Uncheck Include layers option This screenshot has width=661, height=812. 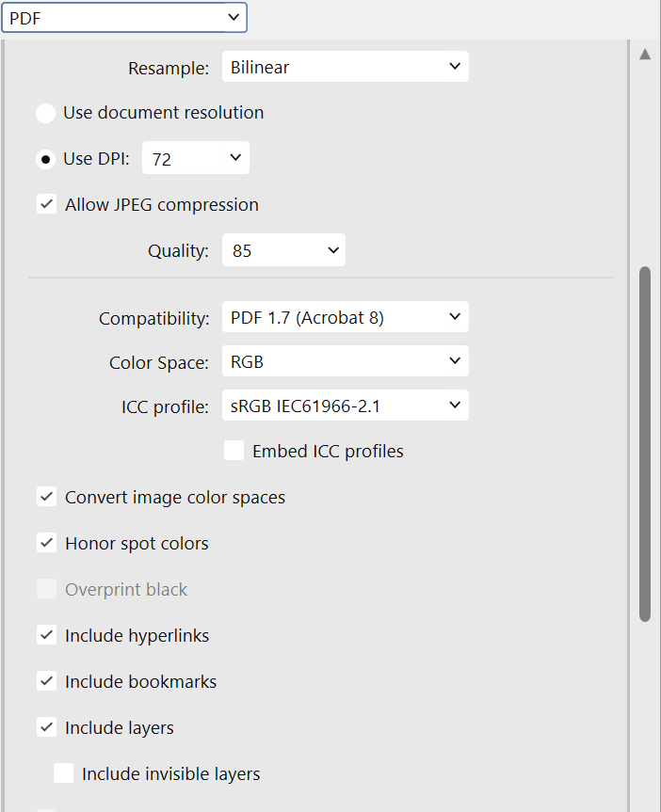pyautogui.click(x=47, y=727)
